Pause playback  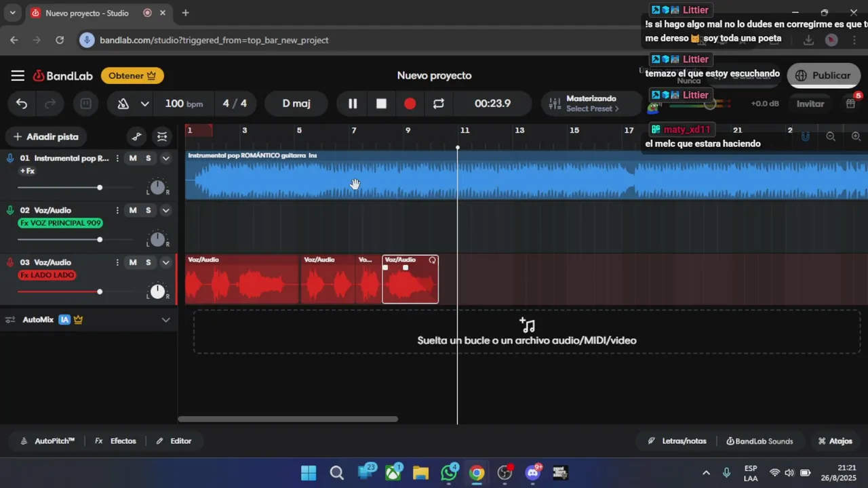tap(353, 104)
